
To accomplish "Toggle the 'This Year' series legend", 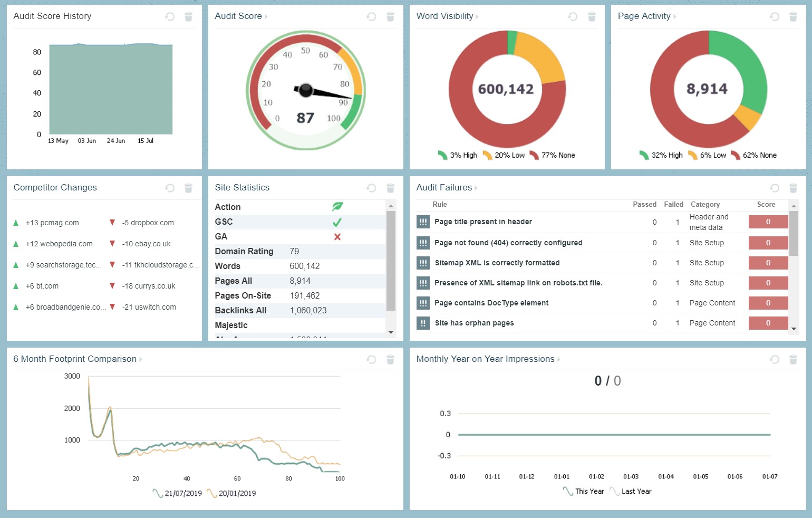I will (x=590, y=491).
